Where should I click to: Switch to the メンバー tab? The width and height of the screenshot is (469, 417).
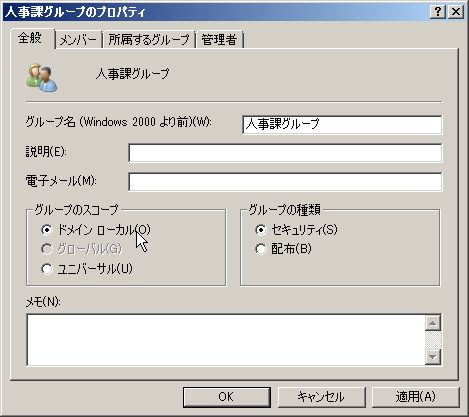(x=78, y=40)
